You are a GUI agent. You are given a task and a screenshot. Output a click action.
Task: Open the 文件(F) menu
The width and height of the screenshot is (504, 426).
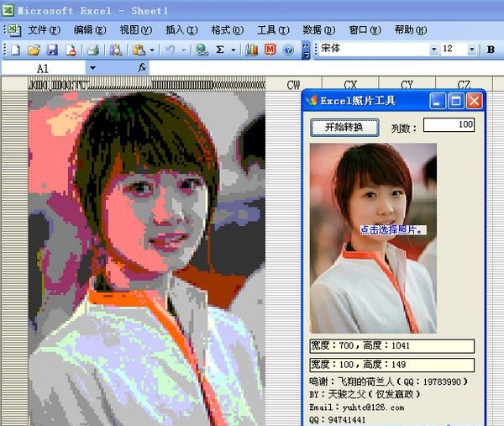tap(44, 30)
